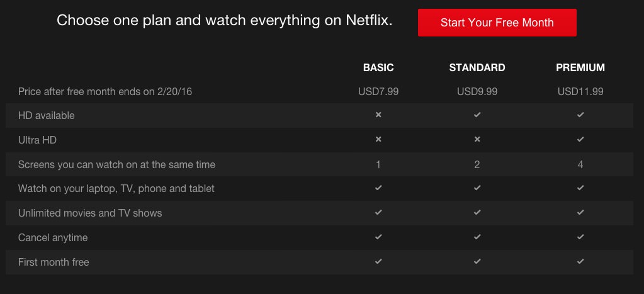Click the Cancel anytime checkmark under Basic
Screen dimensions: 644x294
tap(378, 237)
